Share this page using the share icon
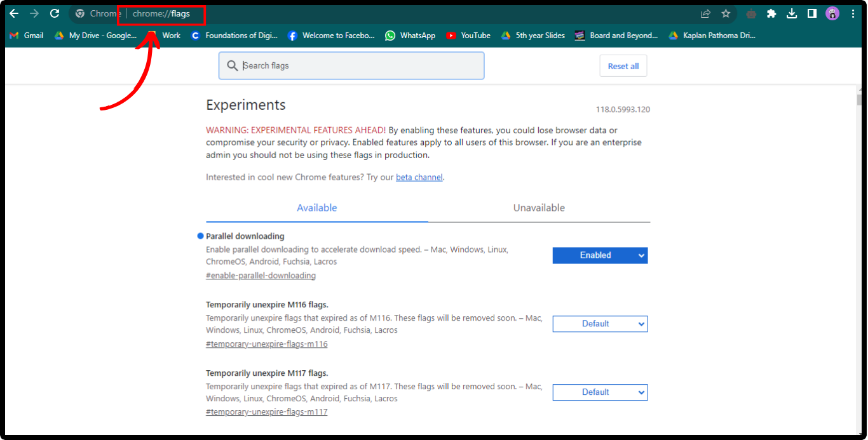This screenshot has height=440, width=868. coord(705,13)
